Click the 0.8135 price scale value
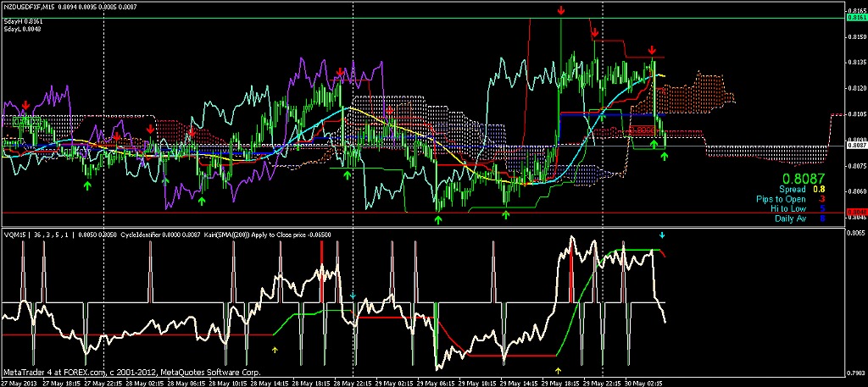Image resolution: width=868 pixels, height=387 pixels. click(858, 63)
